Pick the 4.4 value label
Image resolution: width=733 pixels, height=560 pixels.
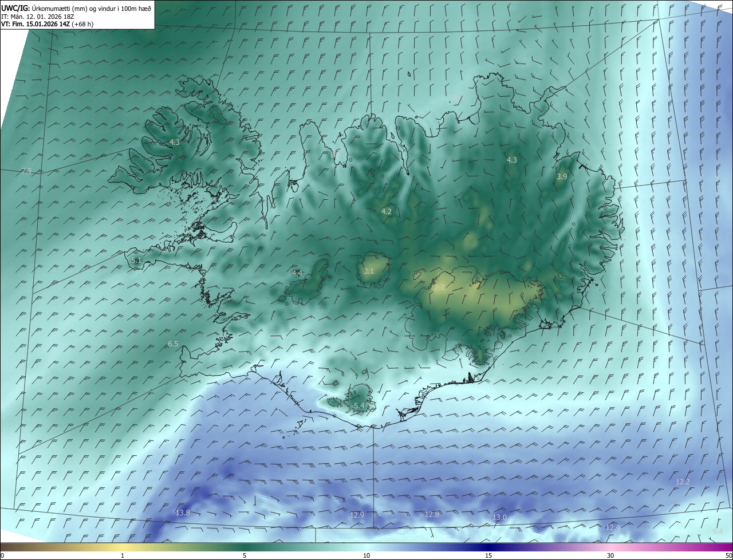click(x=297, y=274)
